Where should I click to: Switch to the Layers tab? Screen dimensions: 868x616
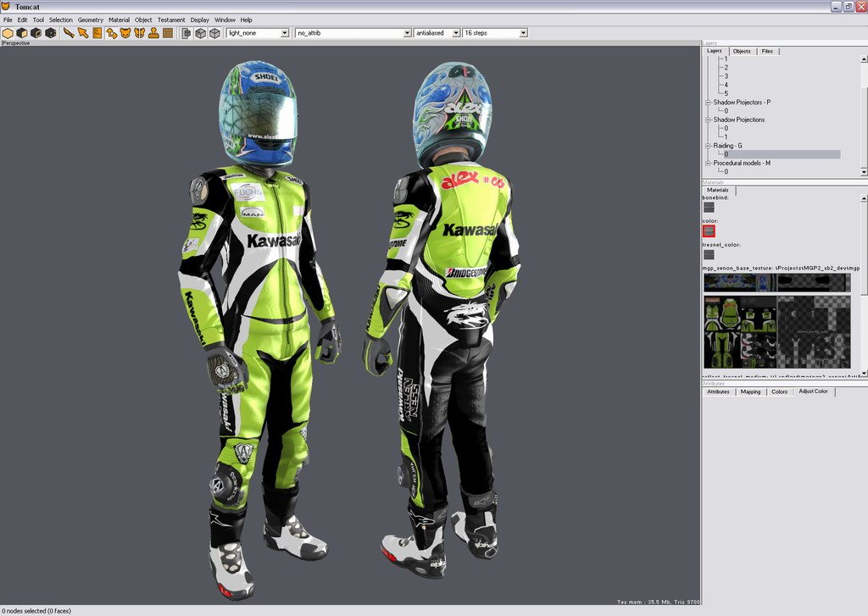coord(714,51)
